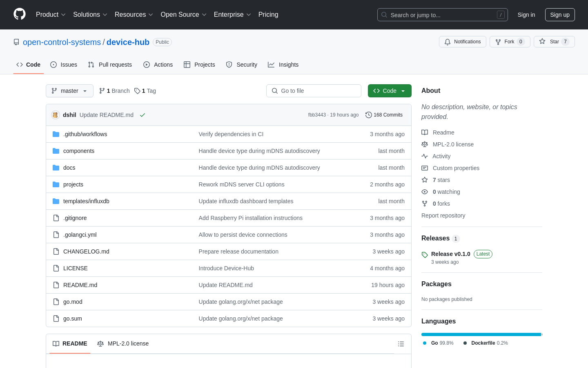Click the Go to file input

tap(314, 91)
